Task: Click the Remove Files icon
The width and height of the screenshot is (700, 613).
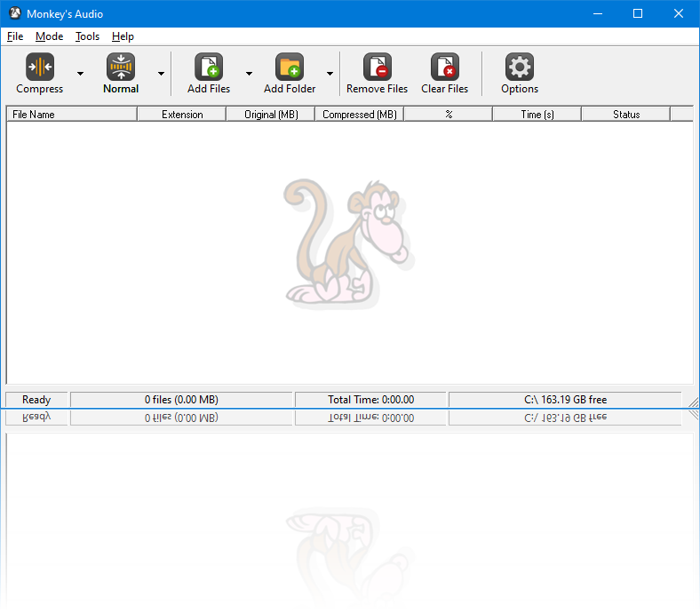Action: (378, 67)
